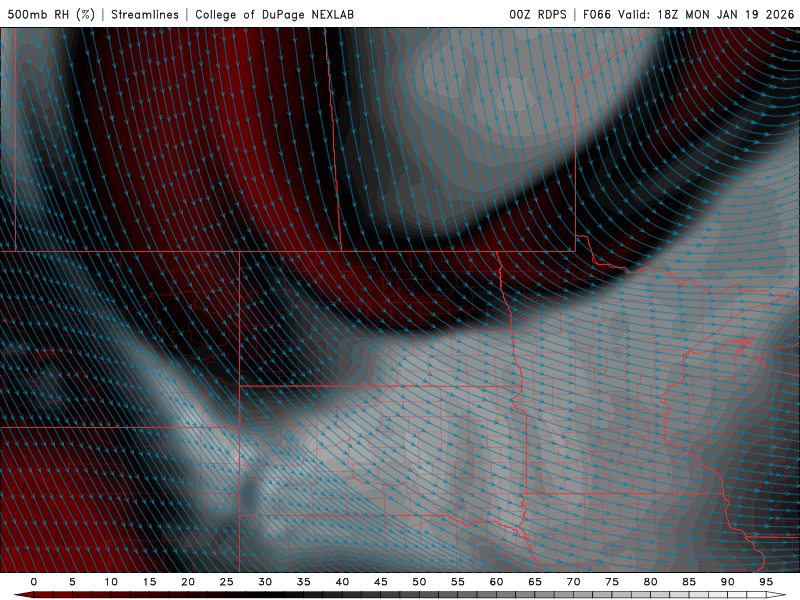Click the colorbar label "75"

[612, 582]
